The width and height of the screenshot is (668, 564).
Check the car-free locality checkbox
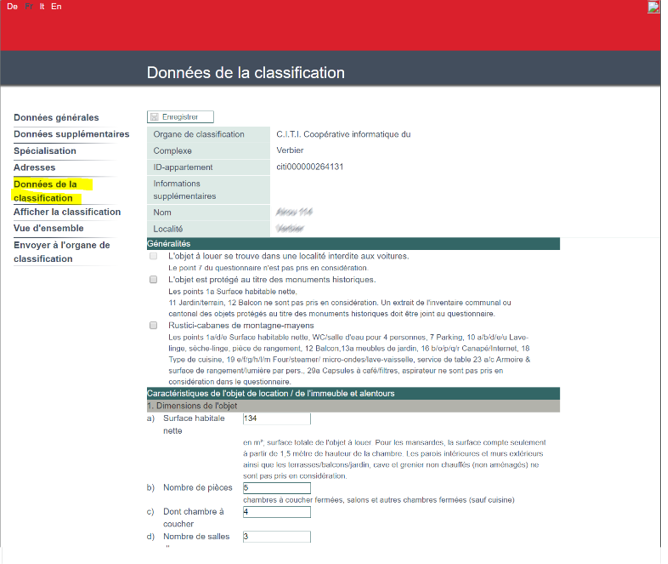pyautogui.click(x=153, y=256)
